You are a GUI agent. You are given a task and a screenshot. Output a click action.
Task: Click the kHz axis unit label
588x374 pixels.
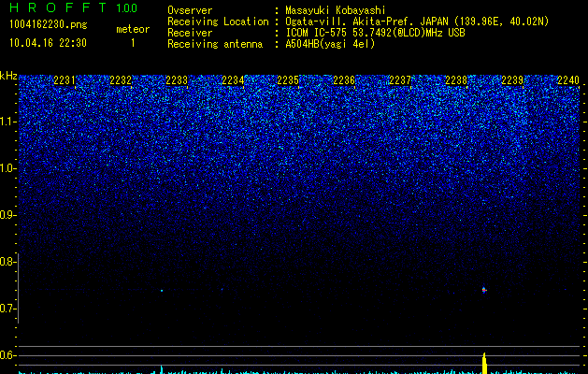[x=8, y=76]
